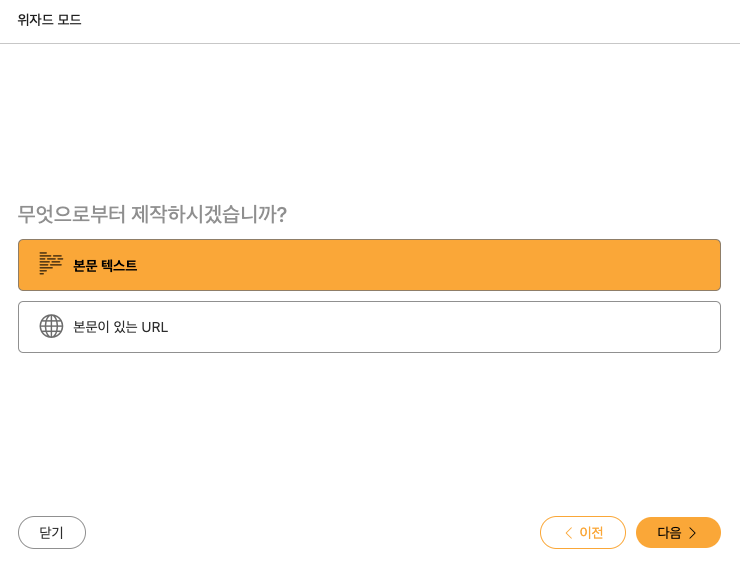Screen dimensions: 740x568
Task: Click the 본문이 있는 URL label text
Action: (x=121, y=327)
